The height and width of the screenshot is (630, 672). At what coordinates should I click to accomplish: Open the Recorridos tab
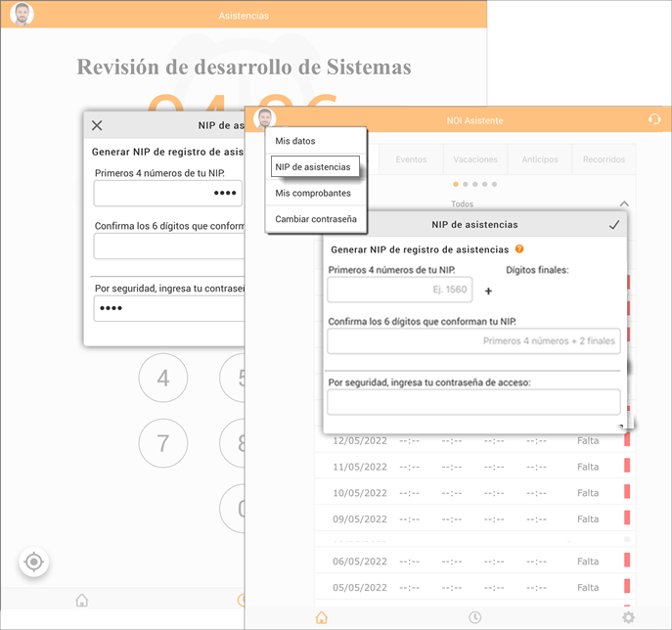tap(604, 159)
